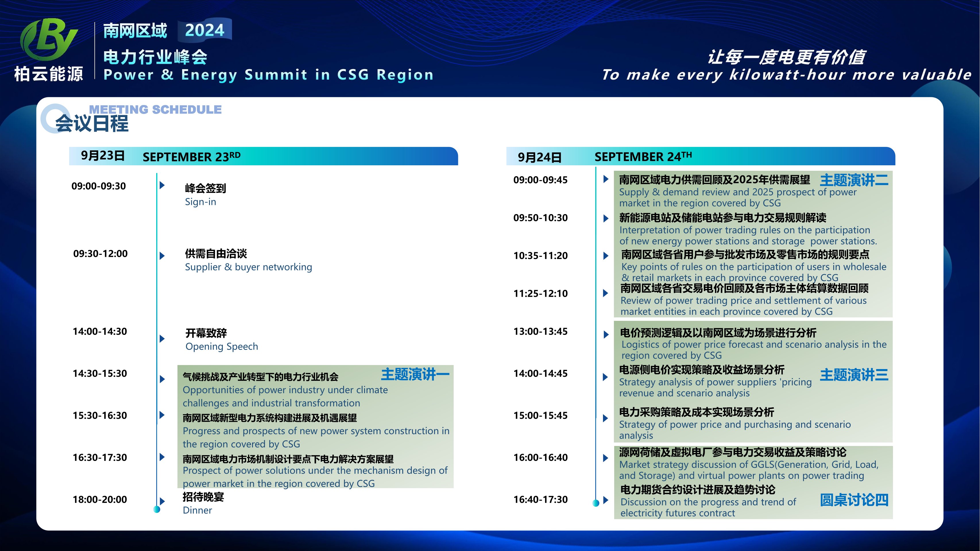Click Supplier & buyer networking text
The height and width of the screenshot is (551, 980).
pyautogui.click(x=248, y=267)
